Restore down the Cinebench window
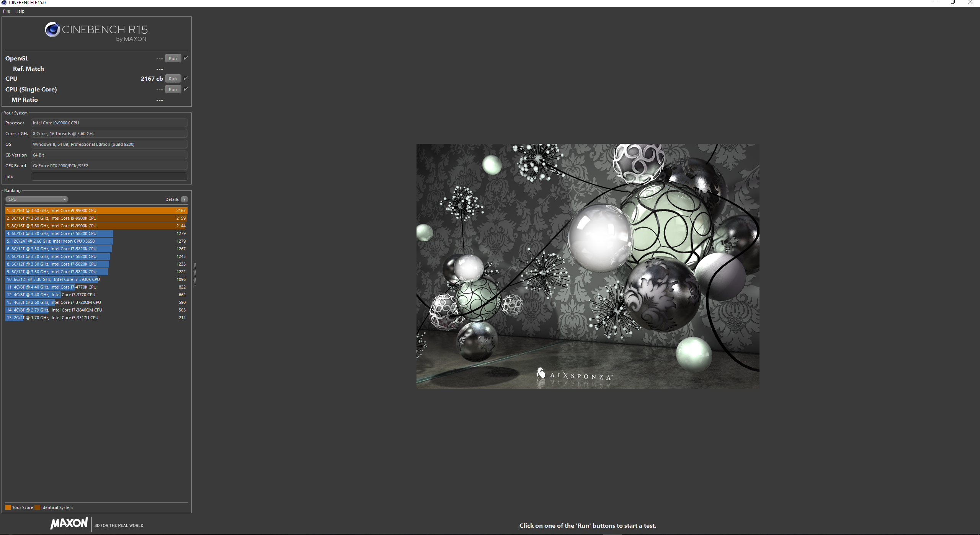 (x=953, y=2)
